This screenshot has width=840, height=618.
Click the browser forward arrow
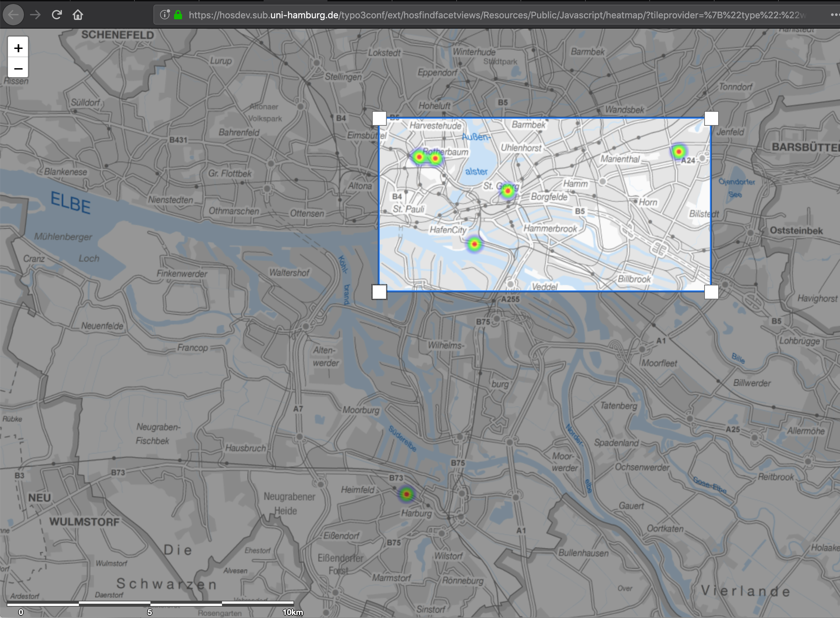pos(35,15)
